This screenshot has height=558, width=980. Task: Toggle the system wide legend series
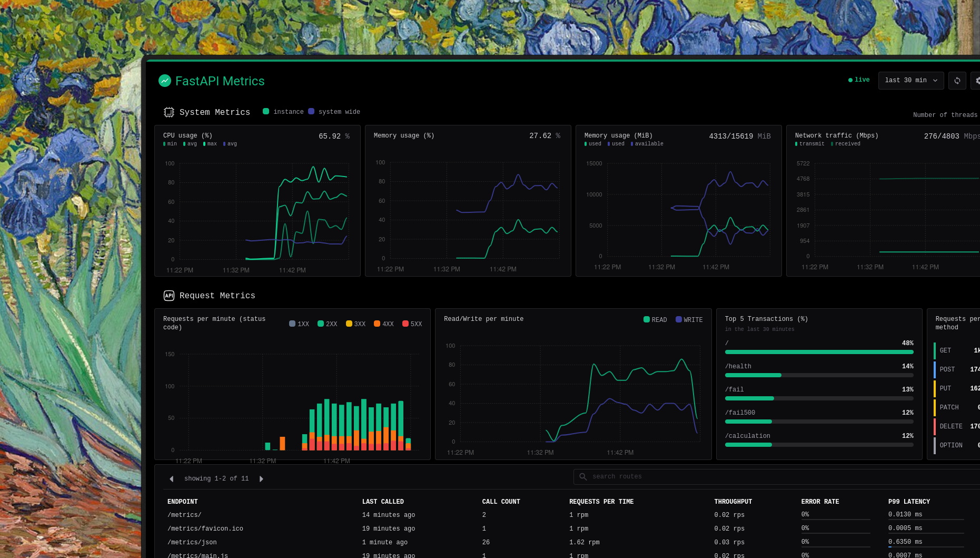[x=334, y=112]
